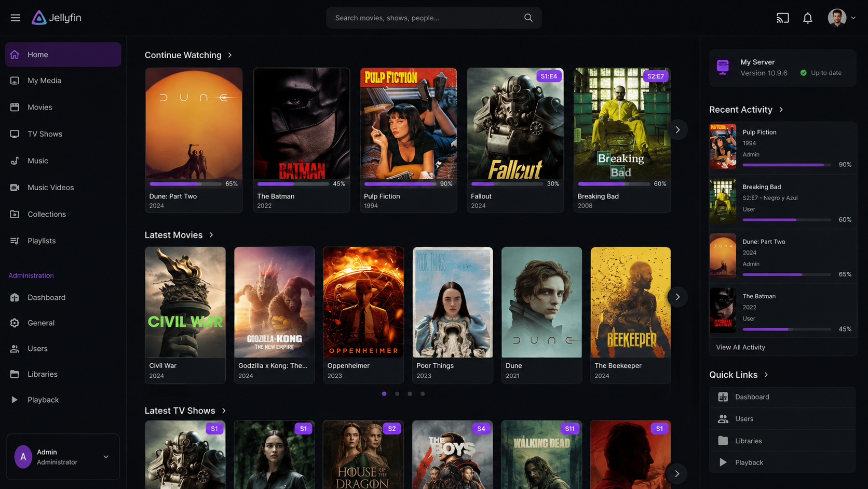Click the Home icon in sidebar

coord(15,55)
